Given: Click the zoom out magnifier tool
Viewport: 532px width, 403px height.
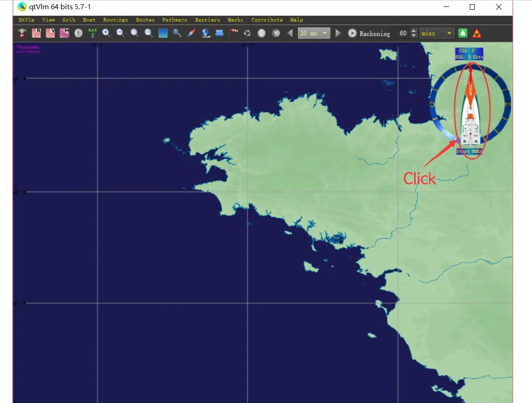Looking at the screenshot, I should (120, 33).
